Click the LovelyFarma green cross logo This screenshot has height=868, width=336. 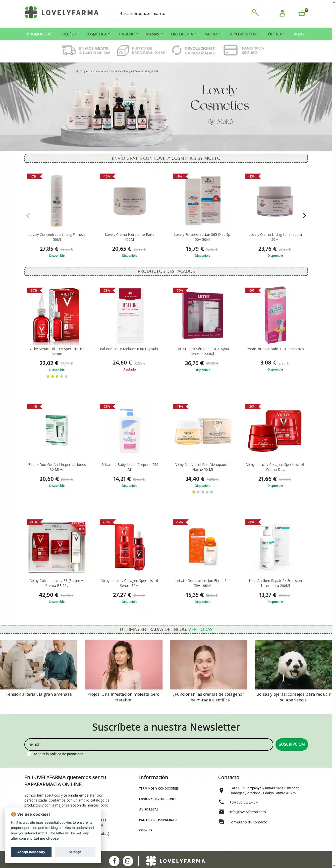31,12
